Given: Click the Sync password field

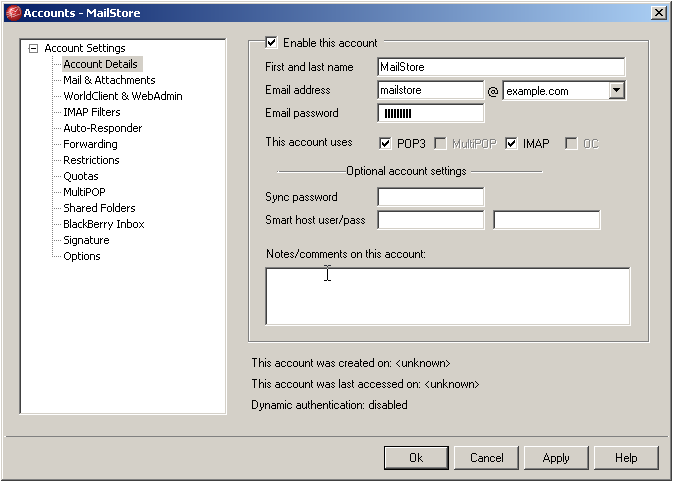Looking at the screenshot, I should pos(430,197).
